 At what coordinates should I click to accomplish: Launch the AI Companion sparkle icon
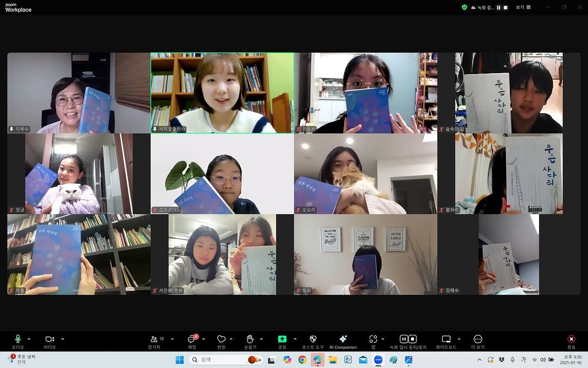(342, 339)
